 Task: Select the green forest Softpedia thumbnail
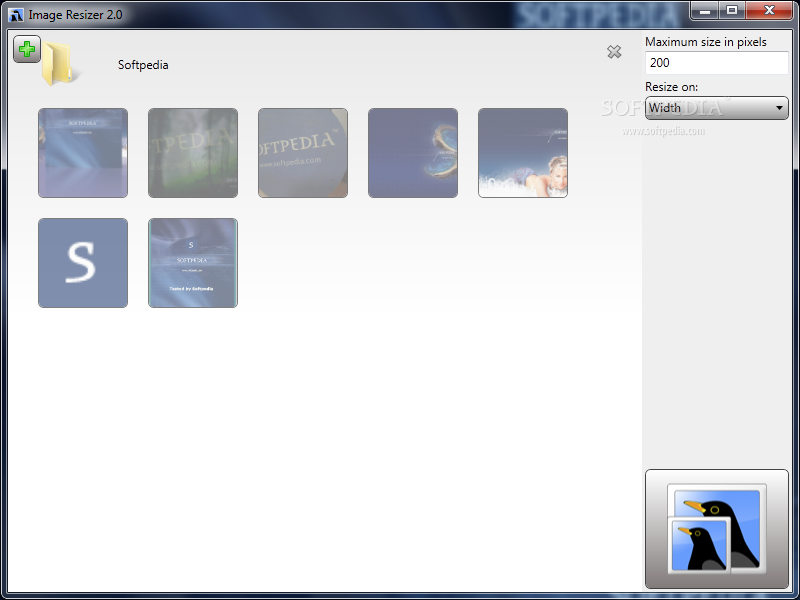tap(193, 153)
